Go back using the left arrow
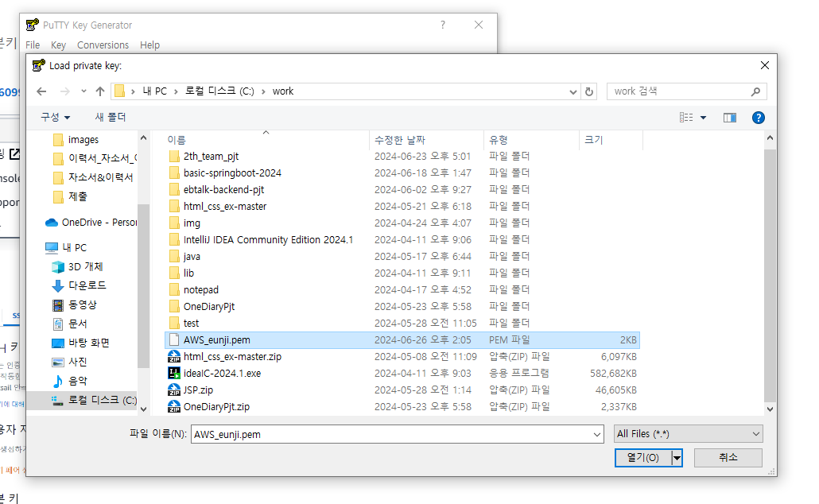Viewport: 819px width, 504px height. (x=41, y=91)
